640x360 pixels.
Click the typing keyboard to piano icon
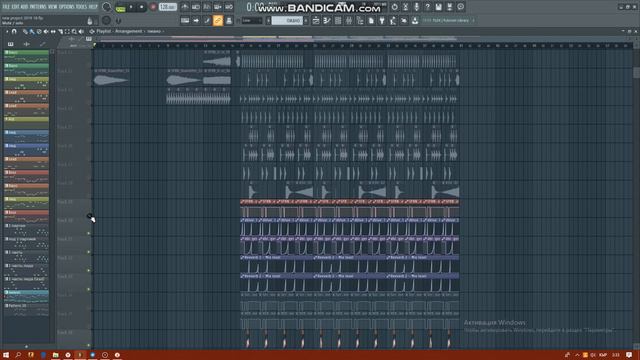click(x=185, y=20)
